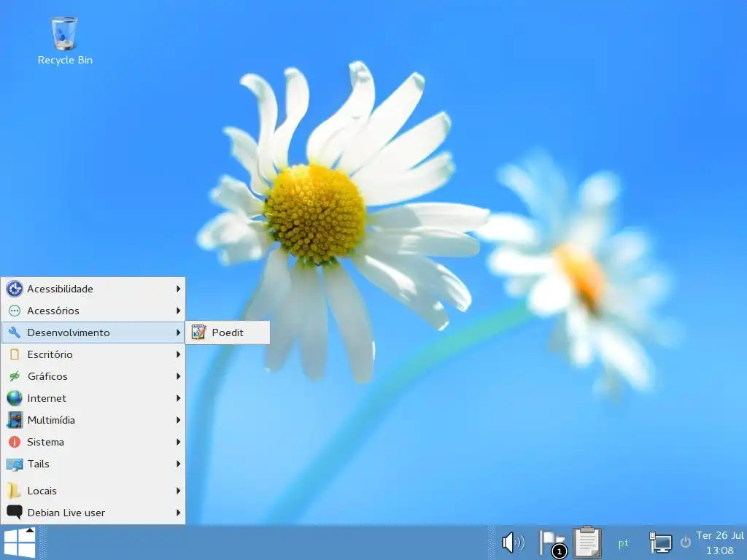Click the Recycle Bin label text
Viewport: 747px width, 560px height.
tap(65, 60)
